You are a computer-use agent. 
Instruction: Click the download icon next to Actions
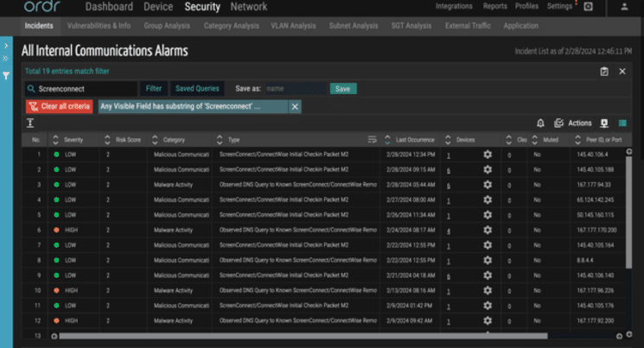coord(604,123)
